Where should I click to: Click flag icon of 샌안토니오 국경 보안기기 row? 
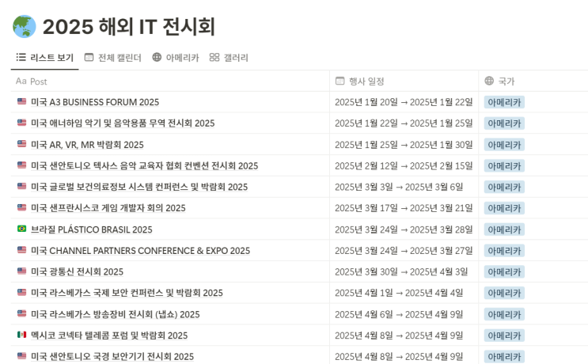21,356
